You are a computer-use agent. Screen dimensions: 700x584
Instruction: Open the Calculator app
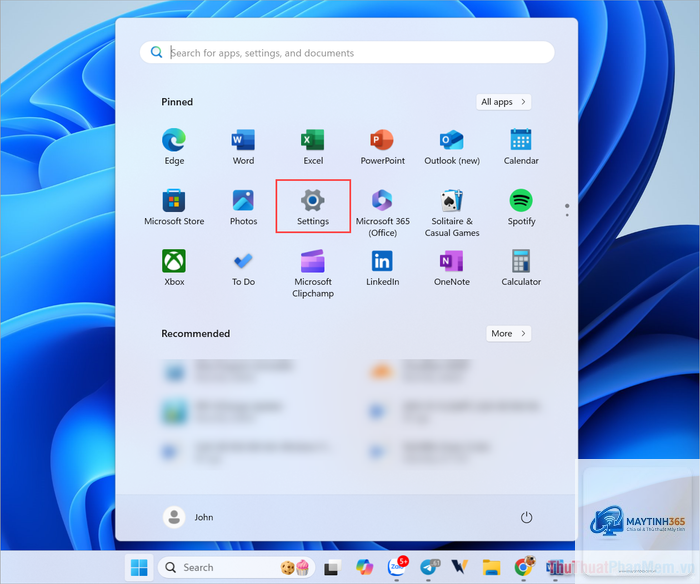pyautogui.click(x=521, y=267)
